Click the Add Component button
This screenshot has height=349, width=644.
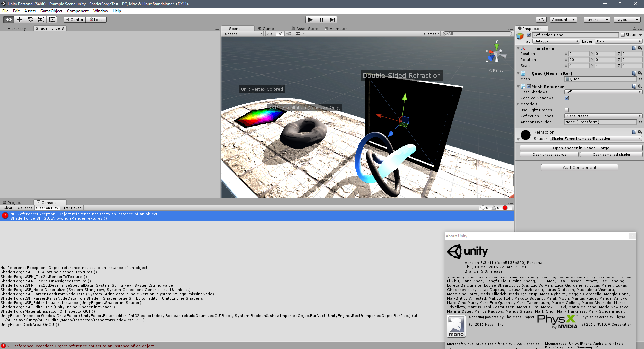(x=579, y=168)
